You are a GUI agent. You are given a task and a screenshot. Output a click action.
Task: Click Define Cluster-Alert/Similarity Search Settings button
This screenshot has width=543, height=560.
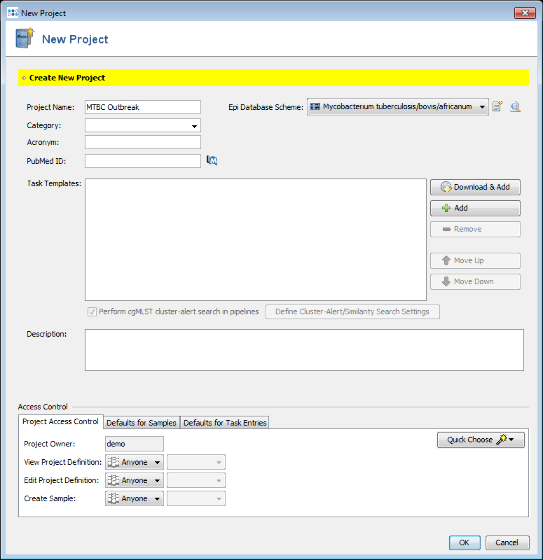coord(352,312)
